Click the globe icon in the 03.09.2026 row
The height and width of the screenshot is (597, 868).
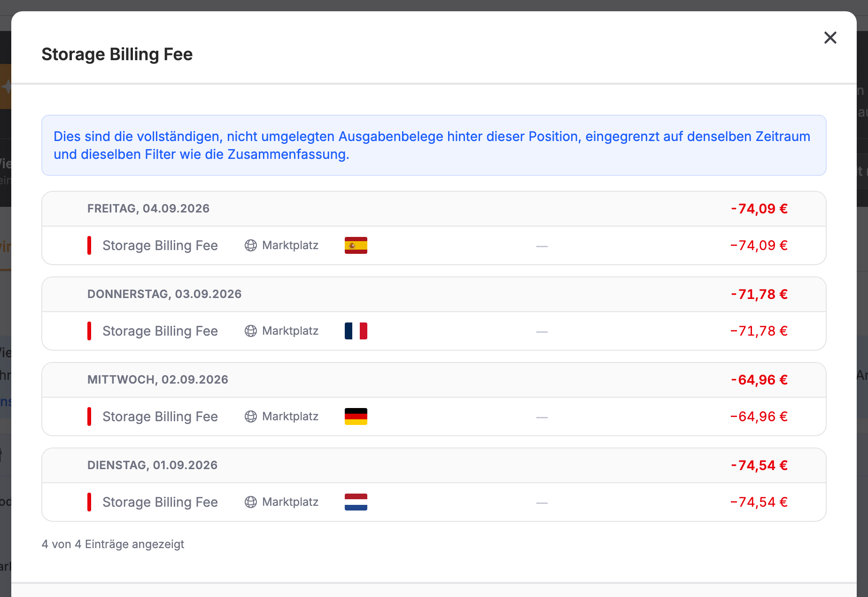point(251,331)
